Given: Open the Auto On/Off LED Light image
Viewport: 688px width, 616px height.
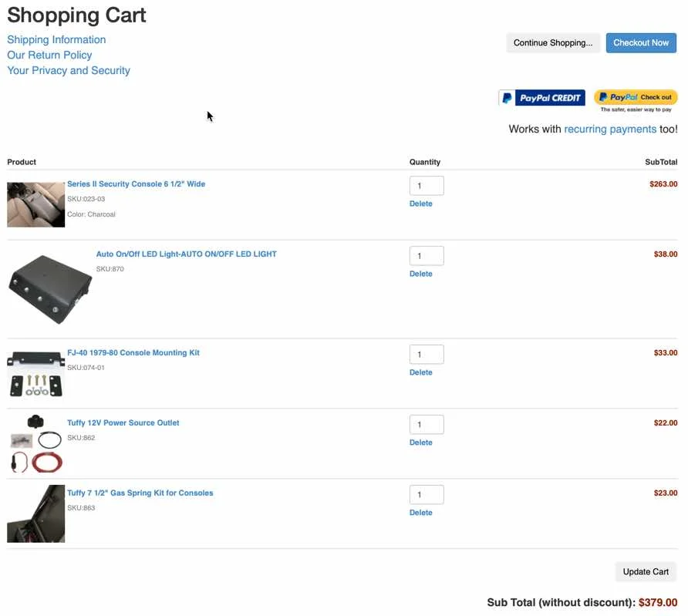Looking at the screenshot, I should (50, 288).
